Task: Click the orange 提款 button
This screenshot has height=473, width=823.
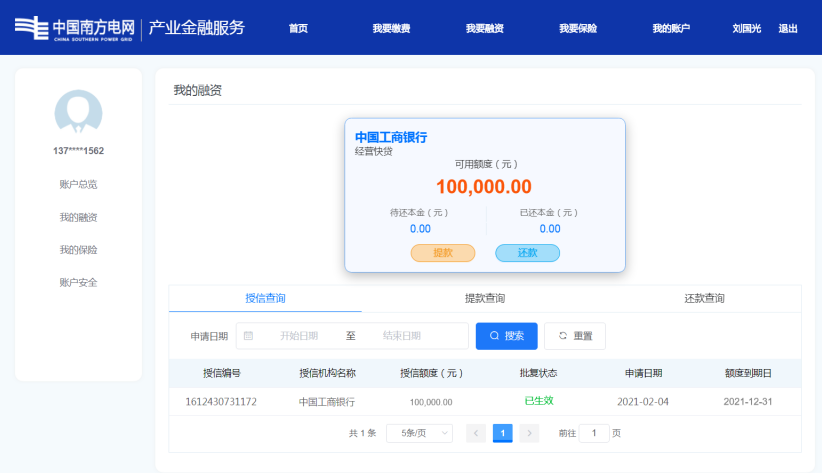Action: 442,253
